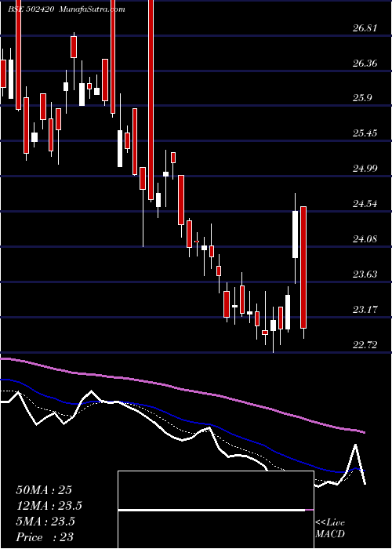Click the 26.36 price axis label
Viewport: 392px width, 549px height.
click(x=365, y=64)
